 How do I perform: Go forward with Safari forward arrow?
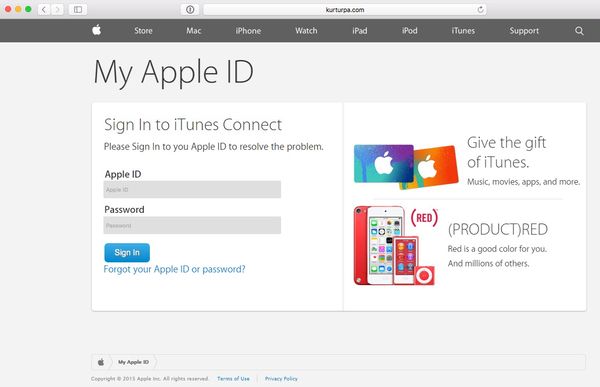[57, 10]
